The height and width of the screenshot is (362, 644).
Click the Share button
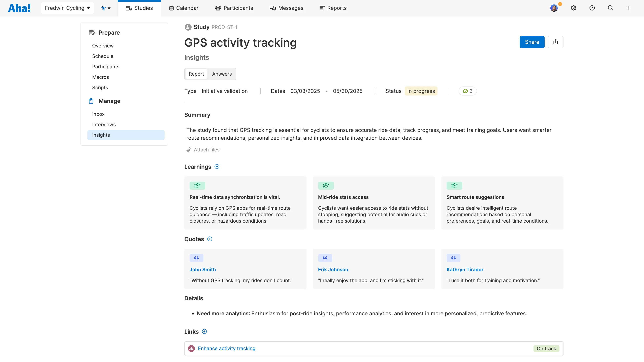pos(532,42)
